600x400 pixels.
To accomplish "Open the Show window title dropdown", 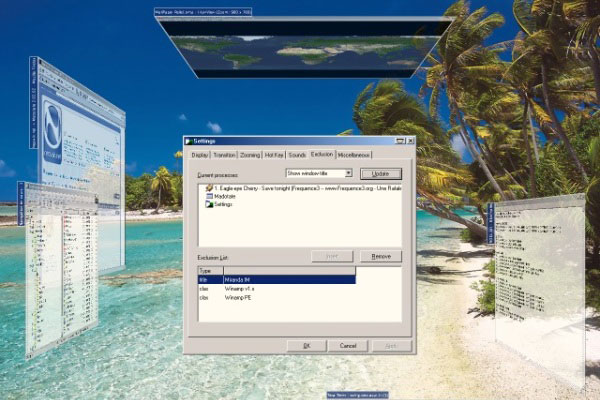I will point(347,174).
